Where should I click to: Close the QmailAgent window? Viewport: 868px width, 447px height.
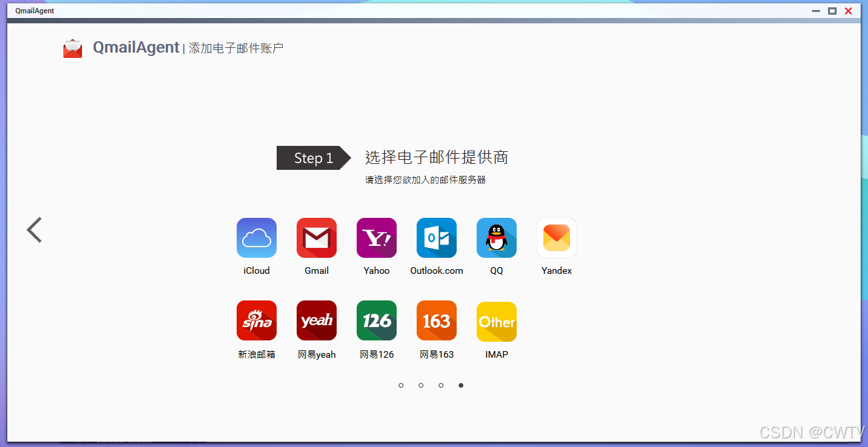(849, 11)
